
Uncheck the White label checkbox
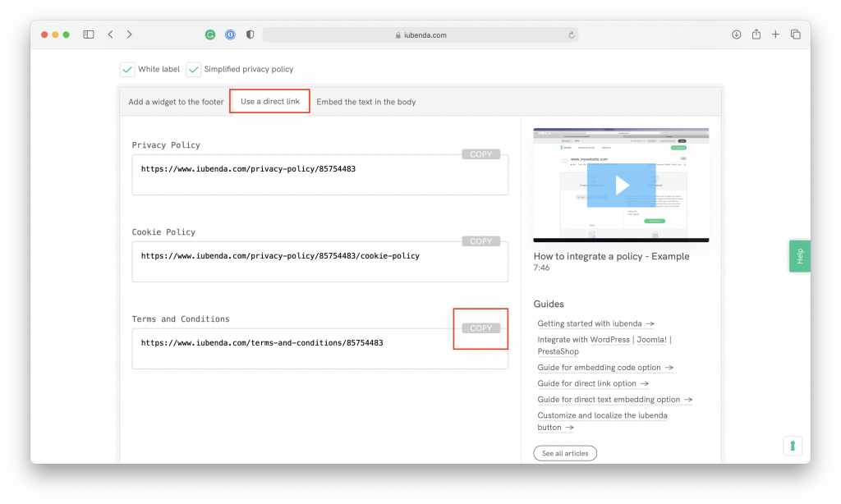click(x=127, y=69)
